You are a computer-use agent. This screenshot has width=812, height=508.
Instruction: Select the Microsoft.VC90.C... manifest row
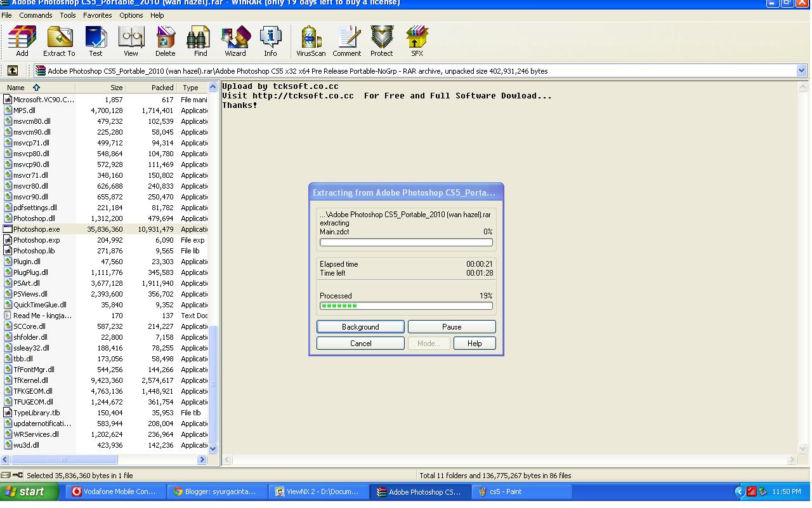click(105, 100)
